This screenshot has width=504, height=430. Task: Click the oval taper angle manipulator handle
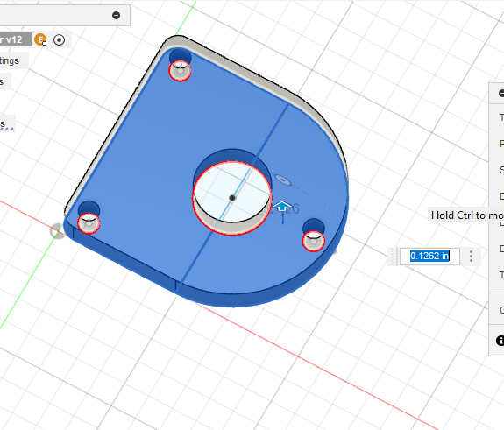click(282, 180)
